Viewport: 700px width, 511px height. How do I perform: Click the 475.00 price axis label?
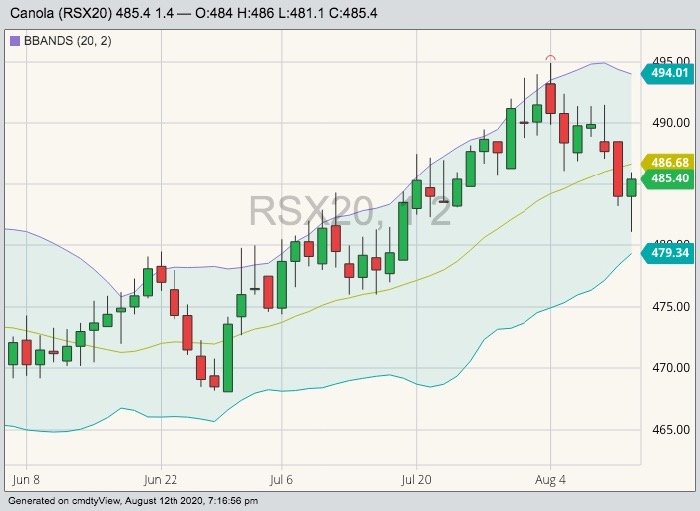pos(671,307)
